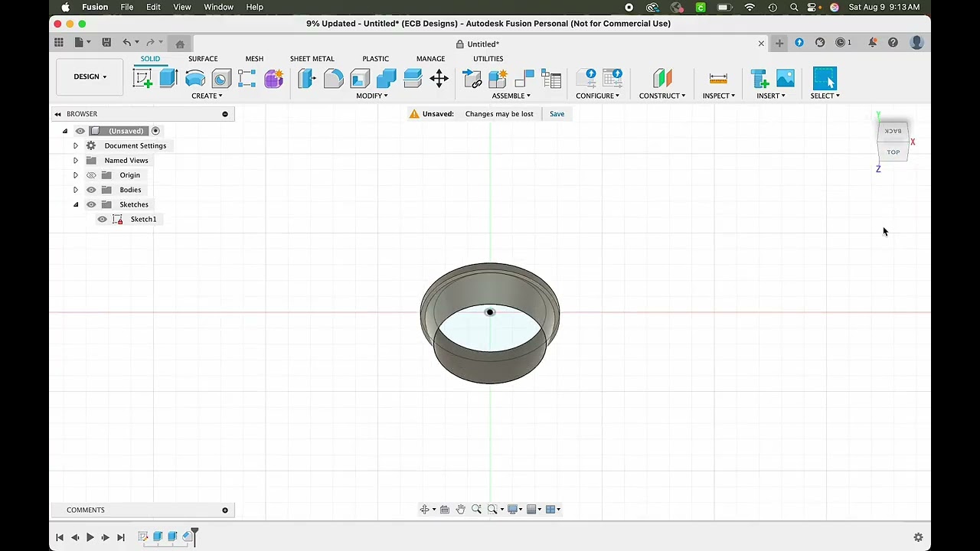Open the INSPECT dropdown menu
Viewport: 980px width, 551px height.
tap(718, 96)
